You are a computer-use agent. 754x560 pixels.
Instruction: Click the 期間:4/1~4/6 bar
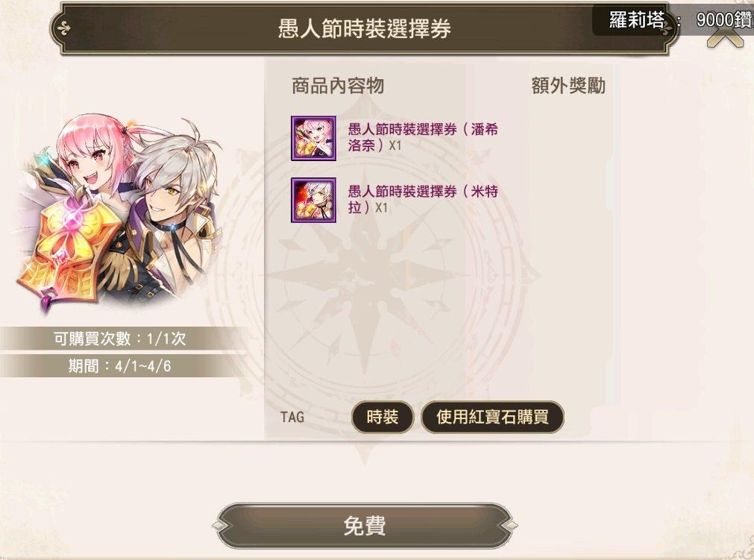click(120, 366)
